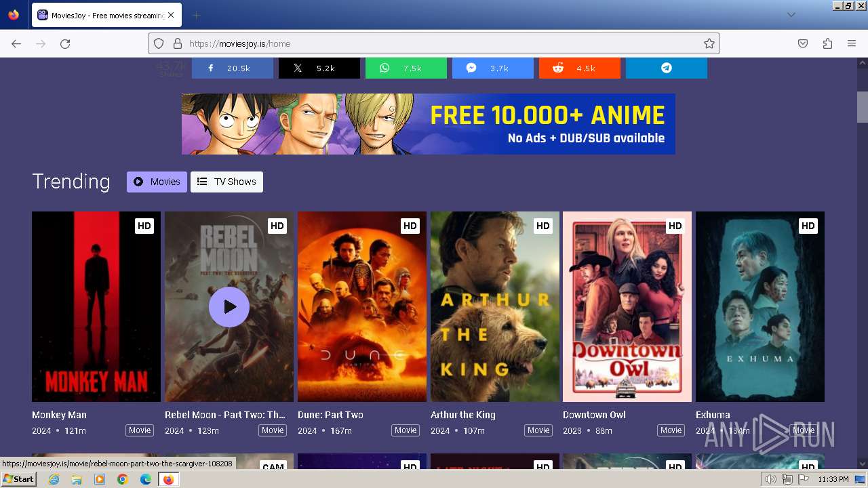Open Arthur the King title link
The image size is (868, 488).
point(463,415)
